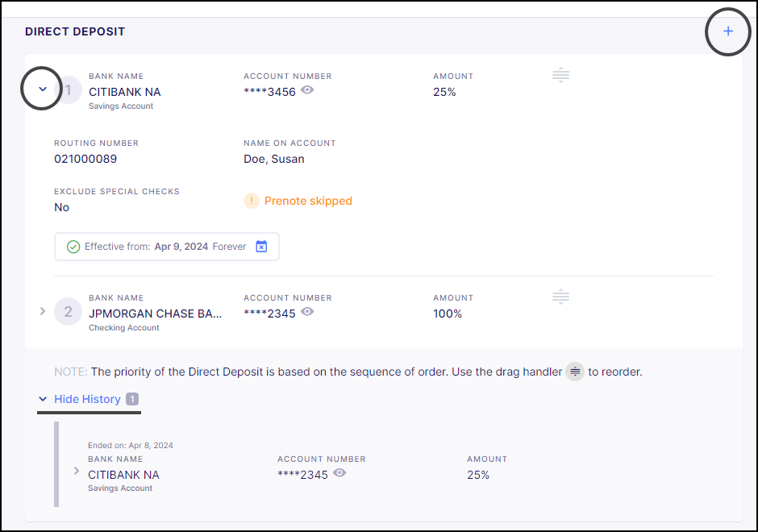The height and width of the screenshot is (532, 758).
Task: Click the JPMORGAN CHASE bank name
Action: coord(155,314)
